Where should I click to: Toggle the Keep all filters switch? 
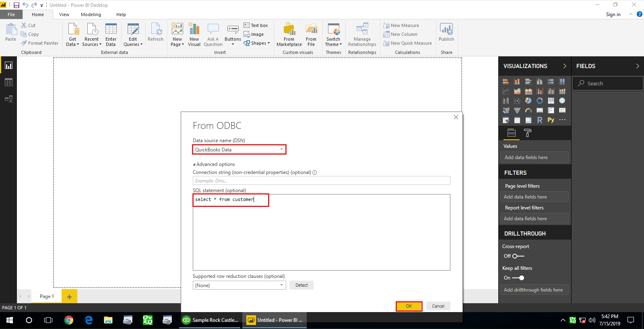click(x=518, y=278)
